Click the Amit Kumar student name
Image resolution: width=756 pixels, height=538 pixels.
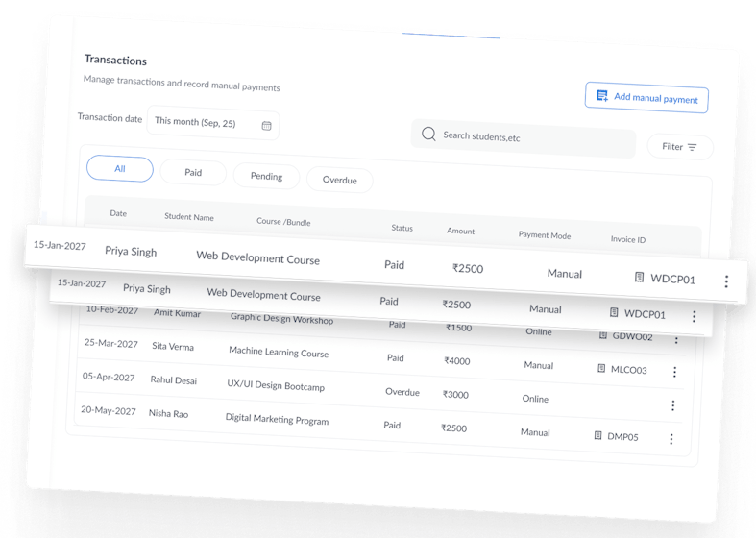177,313
